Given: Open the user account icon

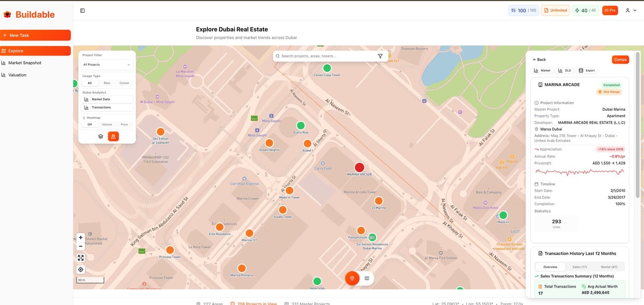Looking at the screenshot, I should [627, 10].
